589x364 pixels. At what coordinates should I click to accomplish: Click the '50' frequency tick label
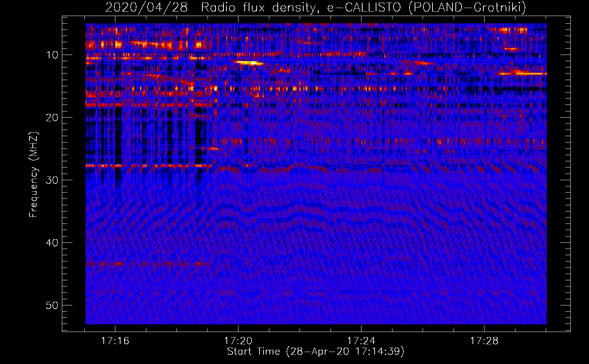(x=52, y=305)
